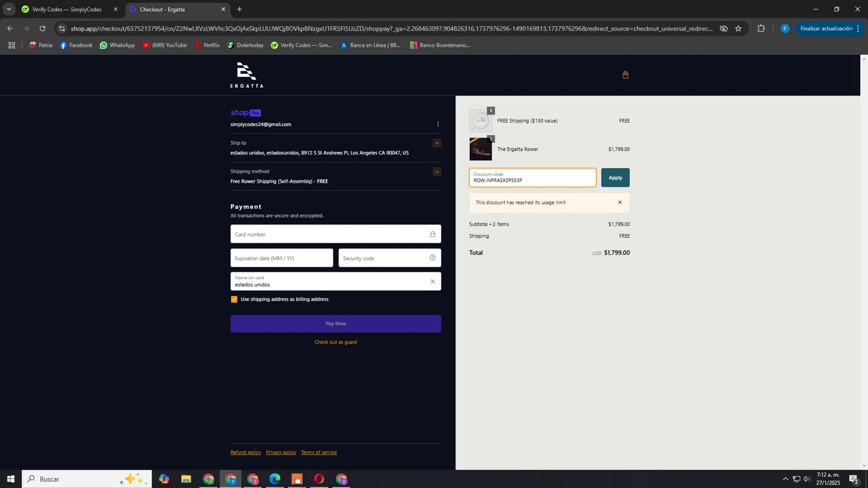Click the page vertical scrollbar
The image size is (868, 488).
pyautogui.click(x=864, y=263)
